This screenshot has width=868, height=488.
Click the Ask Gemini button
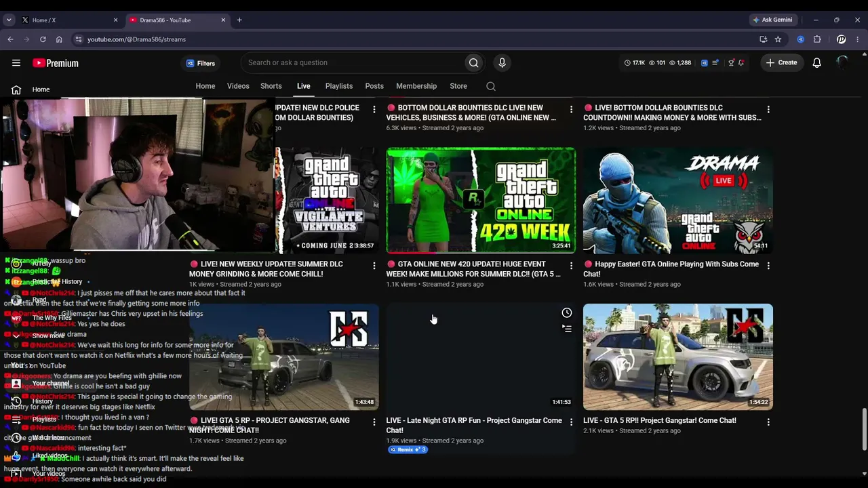[772, 20]
